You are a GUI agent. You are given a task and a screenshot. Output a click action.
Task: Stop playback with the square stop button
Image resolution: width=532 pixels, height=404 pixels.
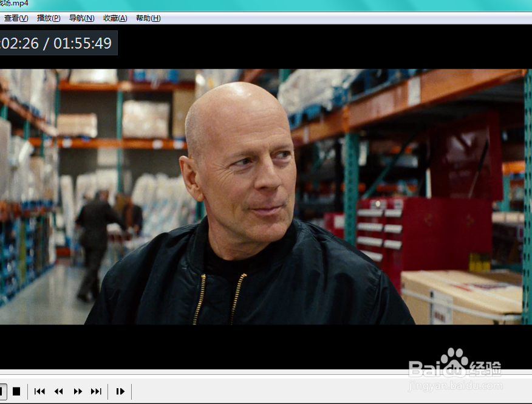pos(16,391)
